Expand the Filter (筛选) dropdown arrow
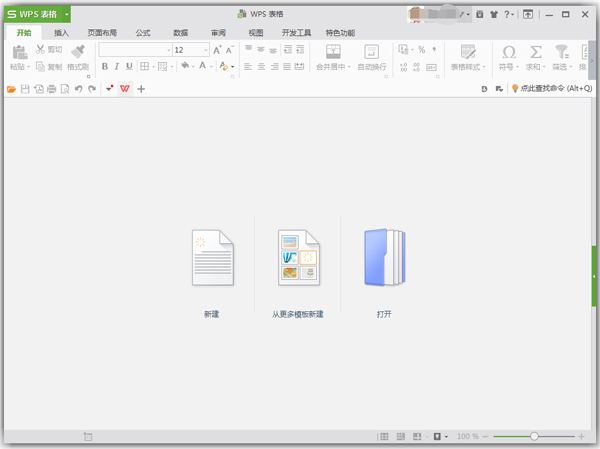 571,67
